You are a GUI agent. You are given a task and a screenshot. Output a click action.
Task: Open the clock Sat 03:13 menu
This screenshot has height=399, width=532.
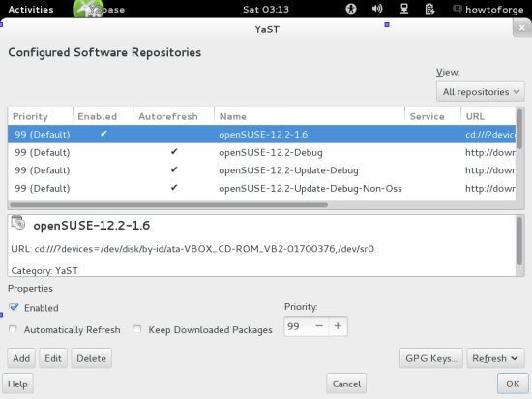pyautogui.click(x=266, y=9)
